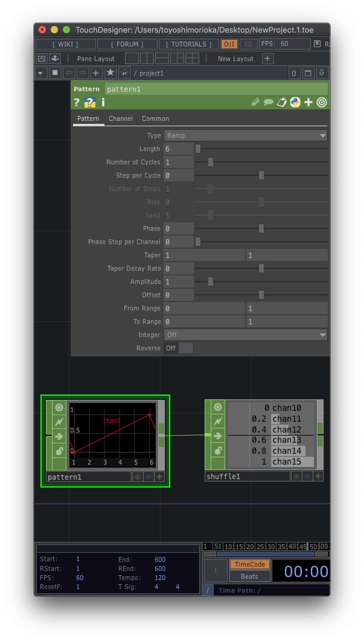Screen dimensions: 364x641
Task: Select left-right split pane layout icon
Action: point(147,59)
